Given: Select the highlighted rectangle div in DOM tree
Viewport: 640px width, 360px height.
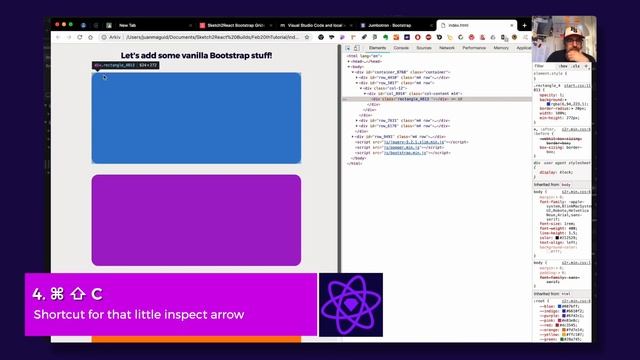Looking at the screenshot, I should click(x=437, y=99).
